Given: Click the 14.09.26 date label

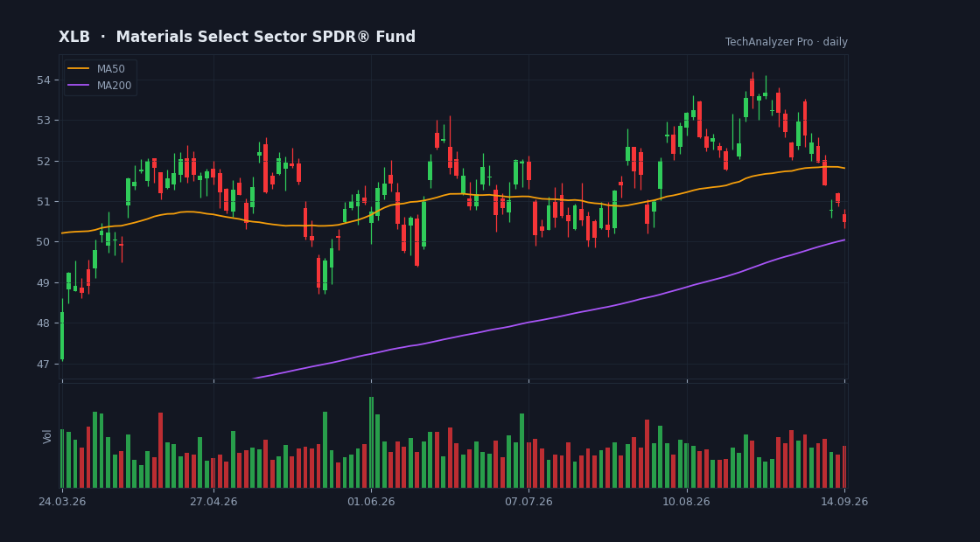Looking at the screenshot, I should tap(844, 502).
